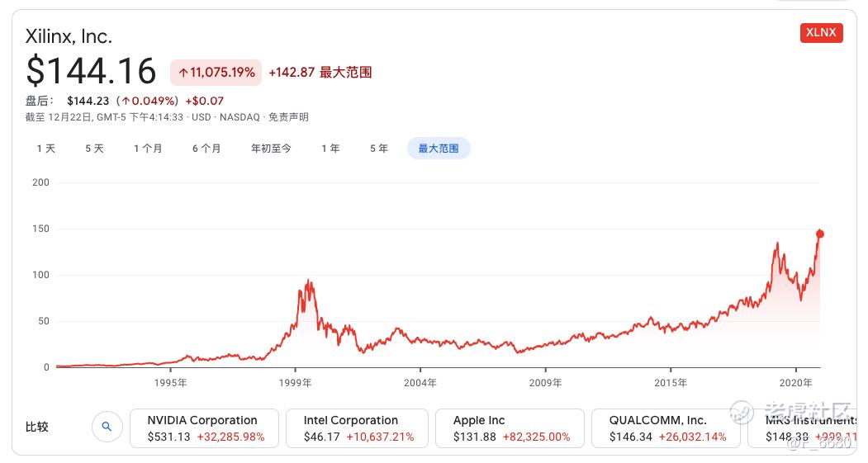This screenshot has width=868, height=463.
Task: Open the 免责声明 disclaimer link
Action: [288, 117]
